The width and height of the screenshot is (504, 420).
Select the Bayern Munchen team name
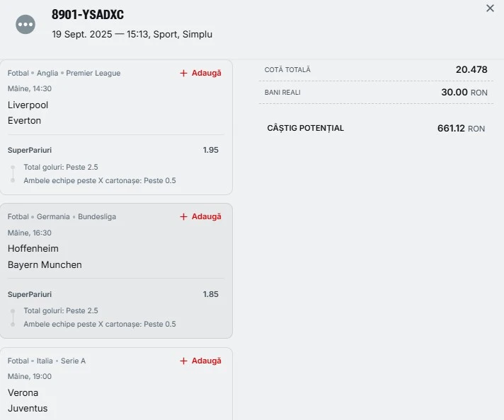pos(45,265)
